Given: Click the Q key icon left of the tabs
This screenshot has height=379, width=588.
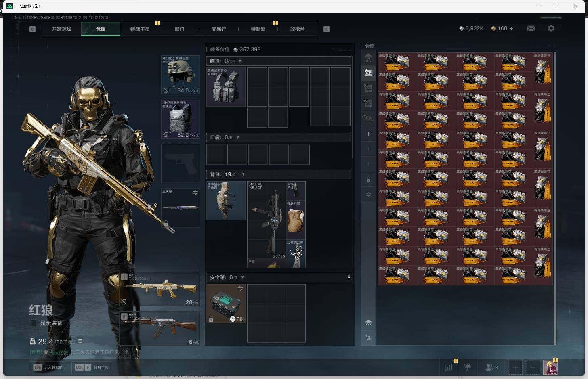Looking at the screenshot, I should [32, 29].
